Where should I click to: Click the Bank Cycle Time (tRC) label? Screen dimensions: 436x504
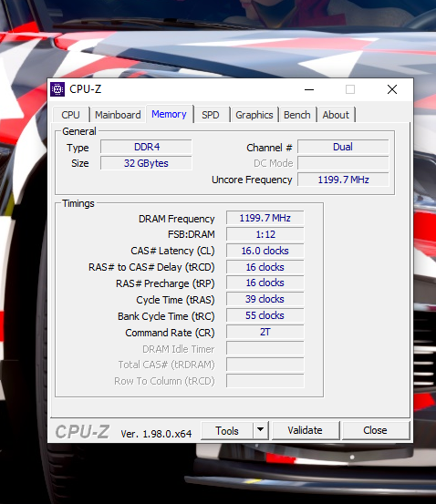coord(166,316)
